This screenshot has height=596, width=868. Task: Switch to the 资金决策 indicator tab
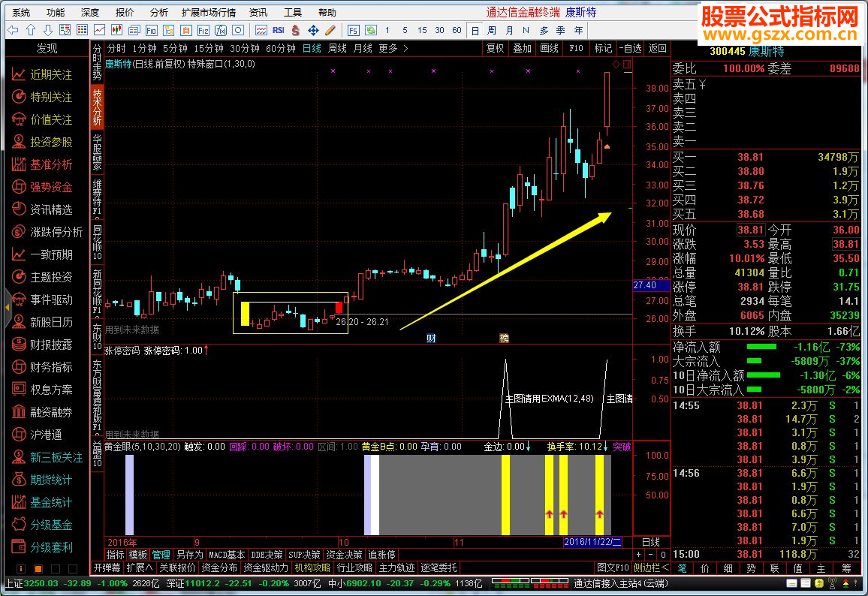coord(344,555)
